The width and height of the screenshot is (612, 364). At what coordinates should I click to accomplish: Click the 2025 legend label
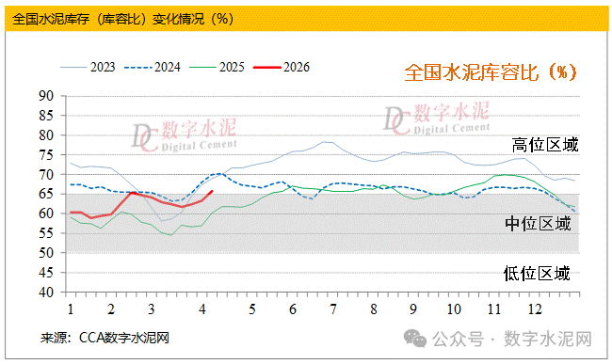pyautogui.click(x=232, y=67)
